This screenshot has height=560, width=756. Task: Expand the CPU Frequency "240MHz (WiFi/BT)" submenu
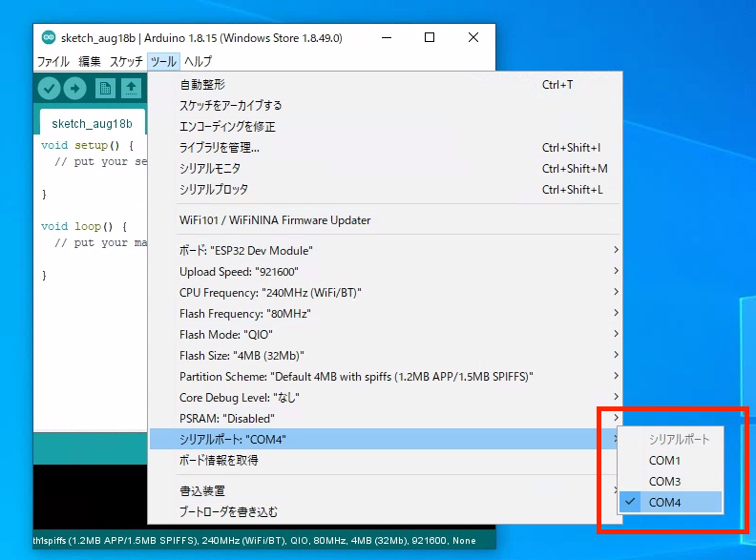point(385,293)
